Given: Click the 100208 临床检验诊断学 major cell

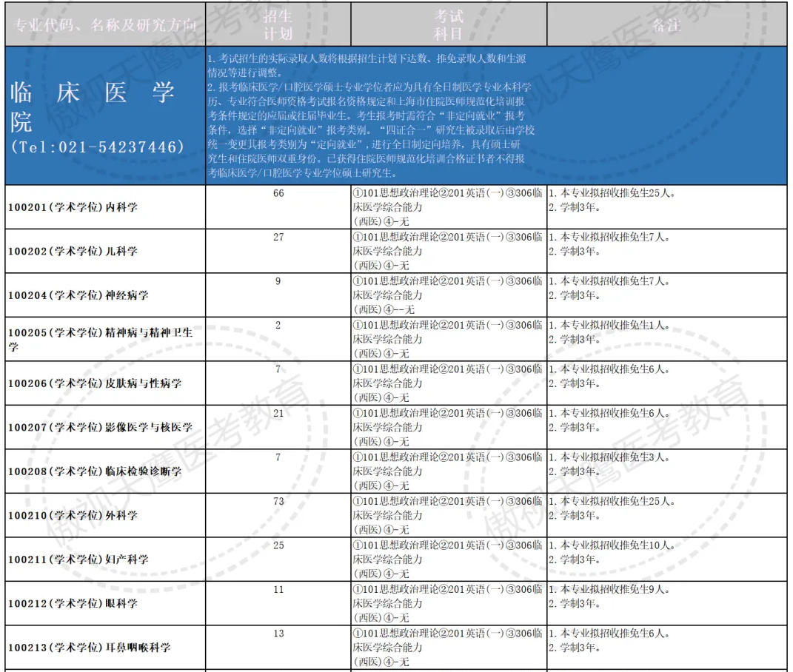Looking at the screenshot, I should (x=95, y=471).
